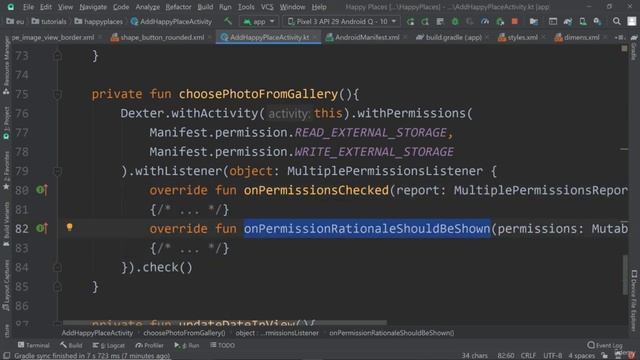
Task: Click the red Stop button
Action: (x=515, y=21)
